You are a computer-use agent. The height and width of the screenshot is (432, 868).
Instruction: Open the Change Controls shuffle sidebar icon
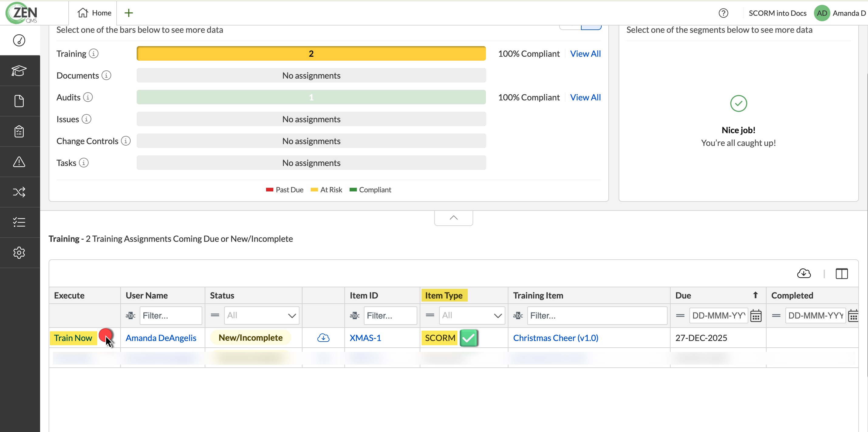[19, 192]
